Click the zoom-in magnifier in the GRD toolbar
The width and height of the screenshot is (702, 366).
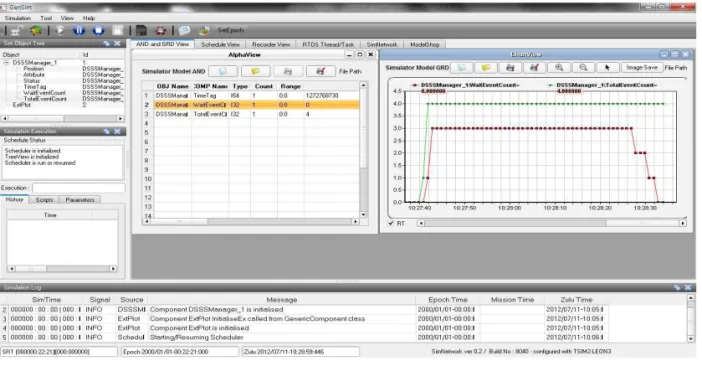coord(559,68)
